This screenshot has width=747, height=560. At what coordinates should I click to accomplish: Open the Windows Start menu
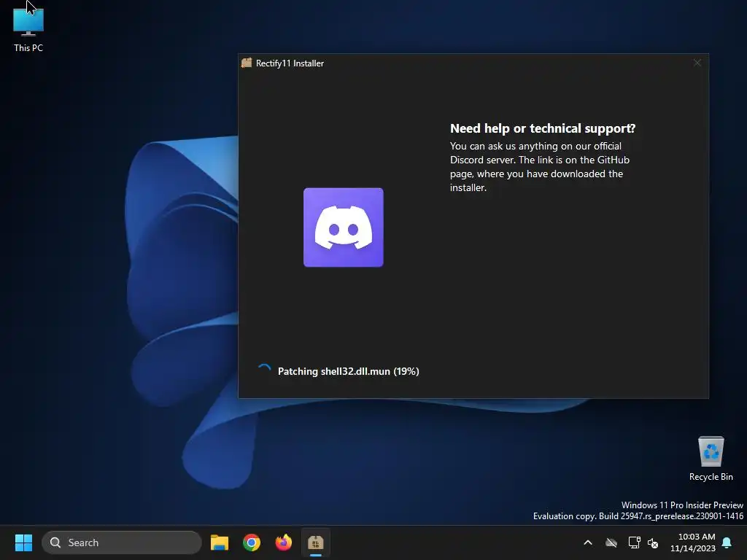click(23, 542)
